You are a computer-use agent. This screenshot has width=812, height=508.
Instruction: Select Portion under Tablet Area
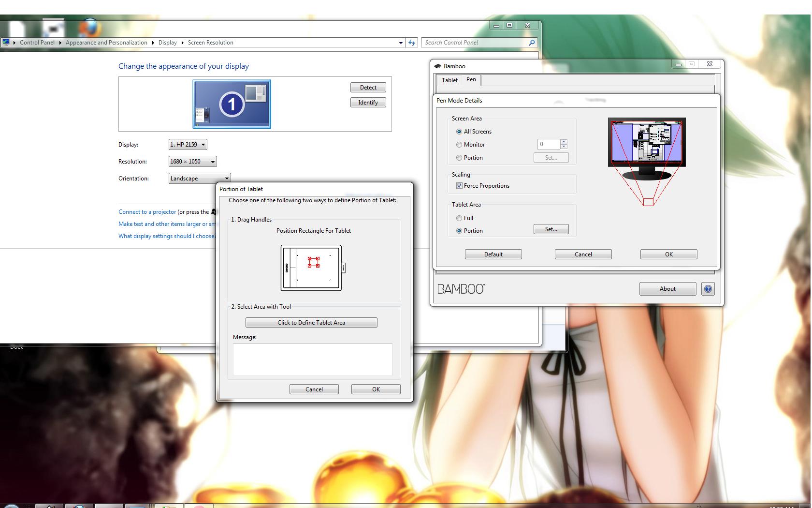[459, 231]
